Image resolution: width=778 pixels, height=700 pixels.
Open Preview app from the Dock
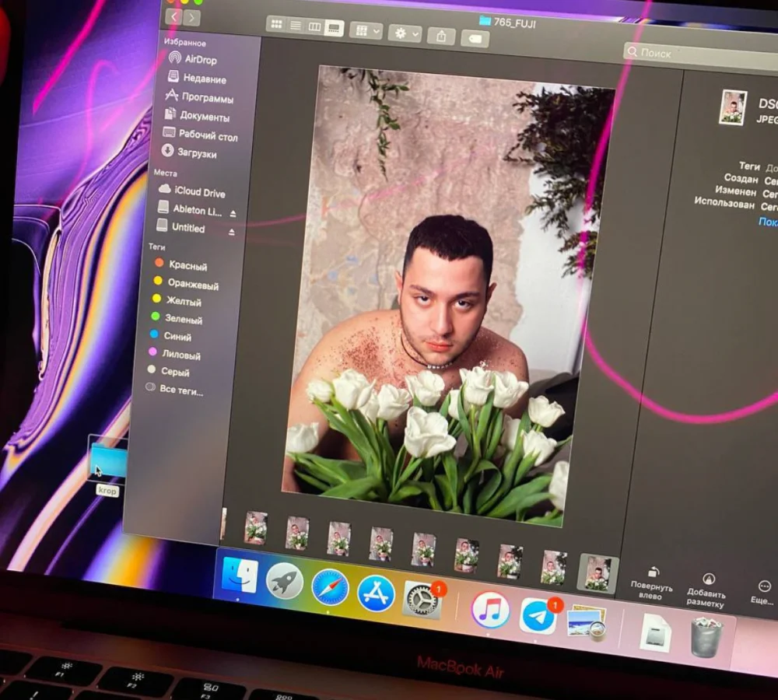(587, 622)
